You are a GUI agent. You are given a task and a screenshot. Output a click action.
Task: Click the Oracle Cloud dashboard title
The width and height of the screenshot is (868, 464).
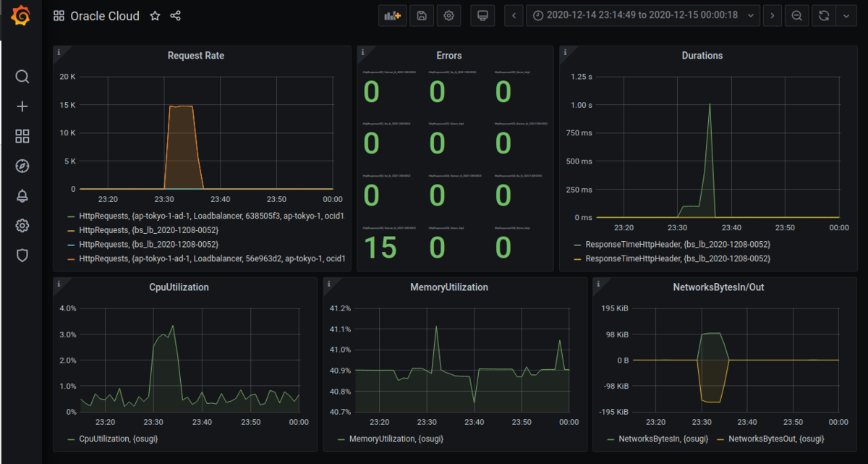coord(105,16)
